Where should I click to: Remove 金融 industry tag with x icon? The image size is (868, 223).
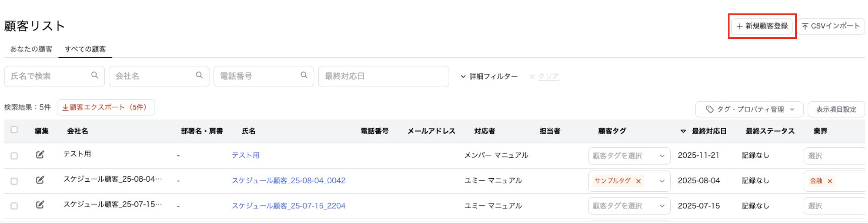830,181
